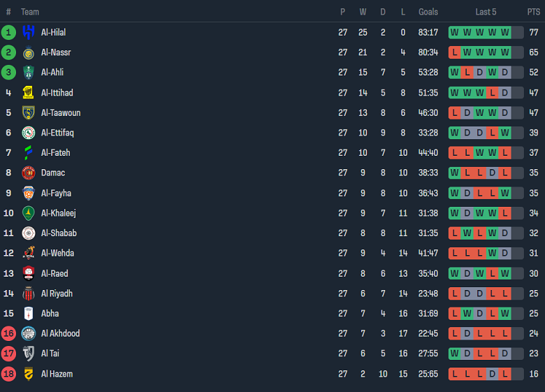This screenshot has width=545, height=392.
Task: Click the red position 16 badge
Action: 8,333
